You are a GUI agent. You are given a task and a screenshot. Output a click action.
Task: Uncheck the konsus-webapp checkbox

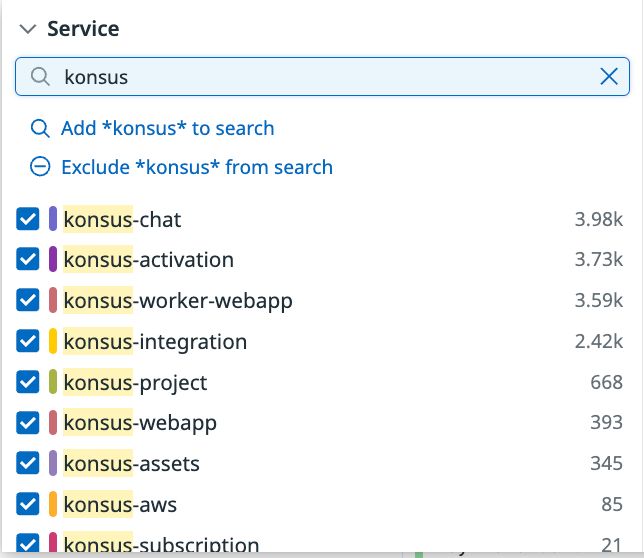click(x=28, y=423)
